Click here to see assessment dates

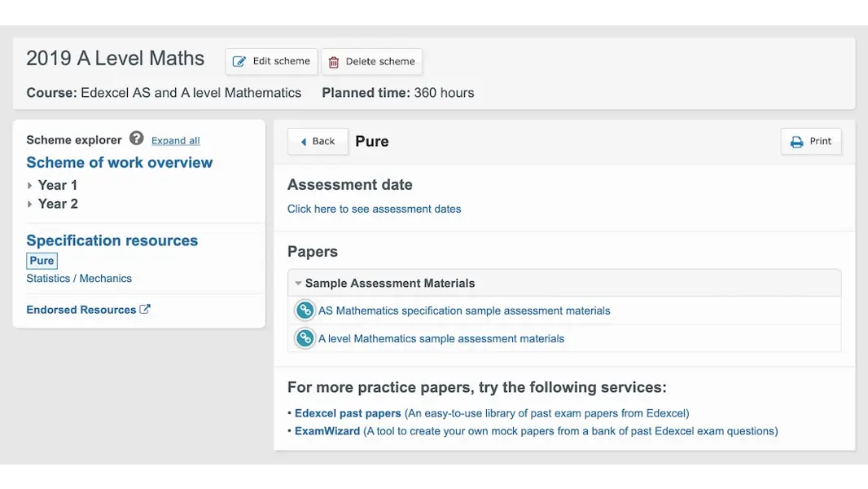click(x=375, y=209)
